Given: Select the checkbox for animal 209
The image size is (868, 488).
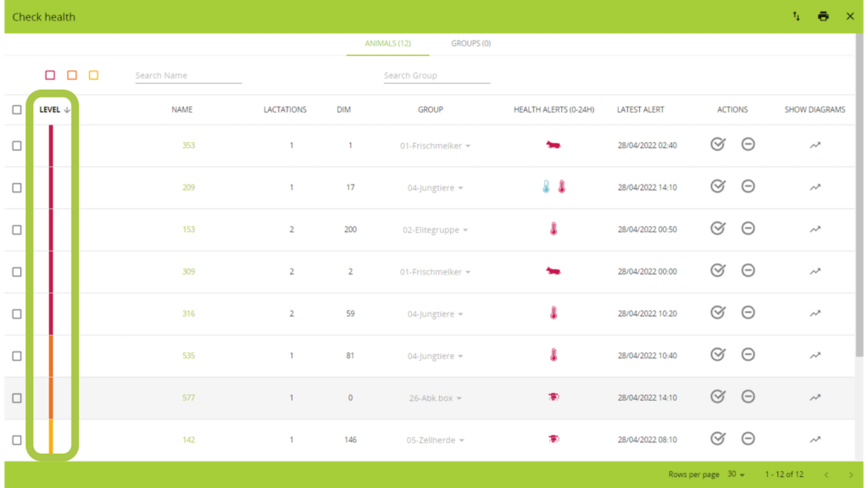Looking at the screenshot, I should tap(17, 187).
